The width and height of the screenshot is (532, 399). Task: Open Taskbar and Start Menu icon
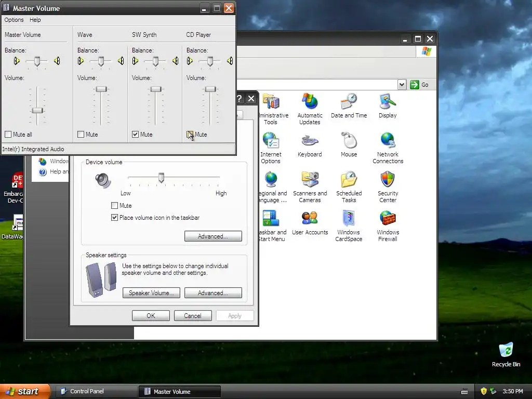[271, 219]
